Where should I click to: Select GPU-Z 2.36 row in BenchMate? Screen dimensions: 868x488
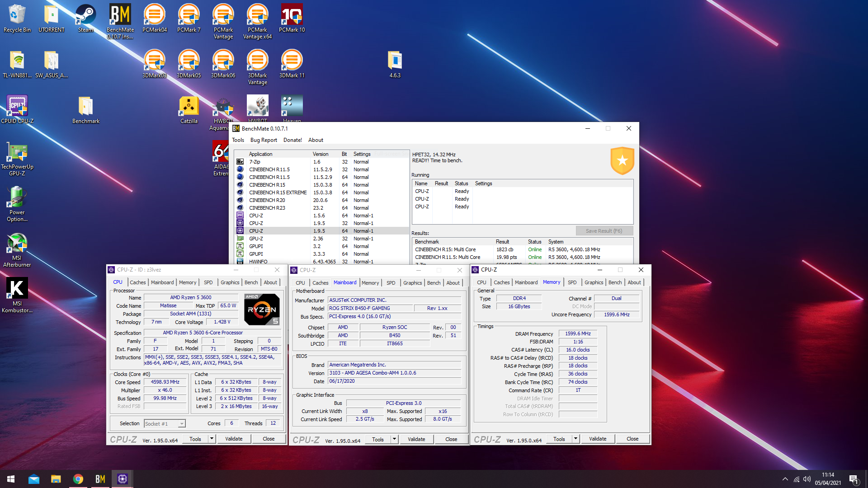(322, 239)
